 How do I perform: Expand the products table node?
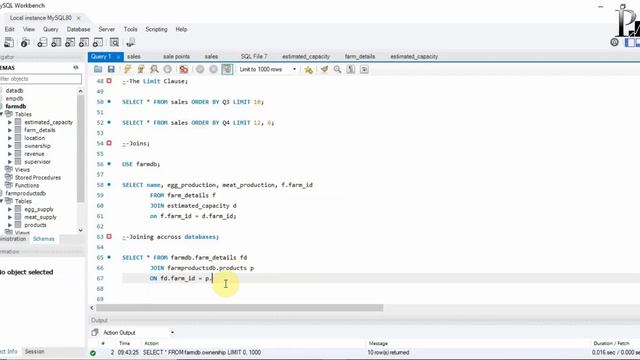pos(10,225)
